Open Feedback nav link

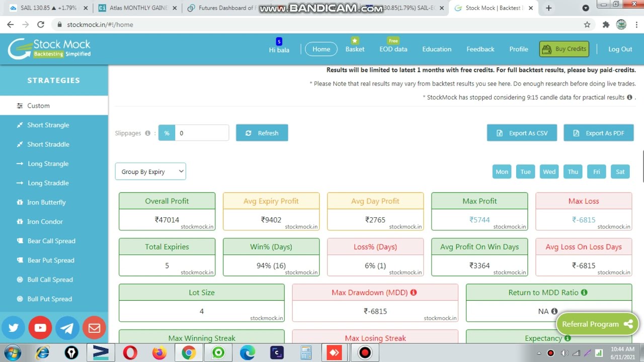pyautogui.click(x=480, y=49)
